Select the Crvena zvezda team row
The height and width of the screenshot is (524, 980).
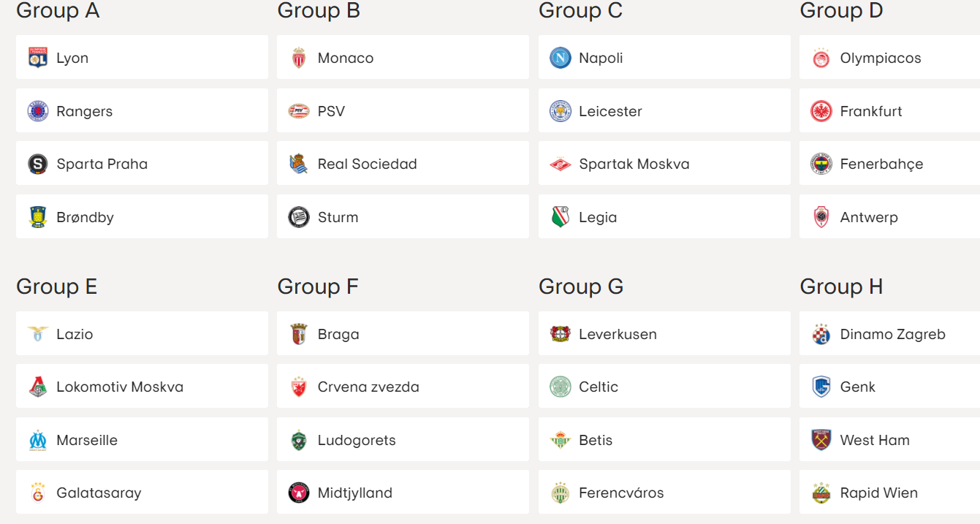403,386
